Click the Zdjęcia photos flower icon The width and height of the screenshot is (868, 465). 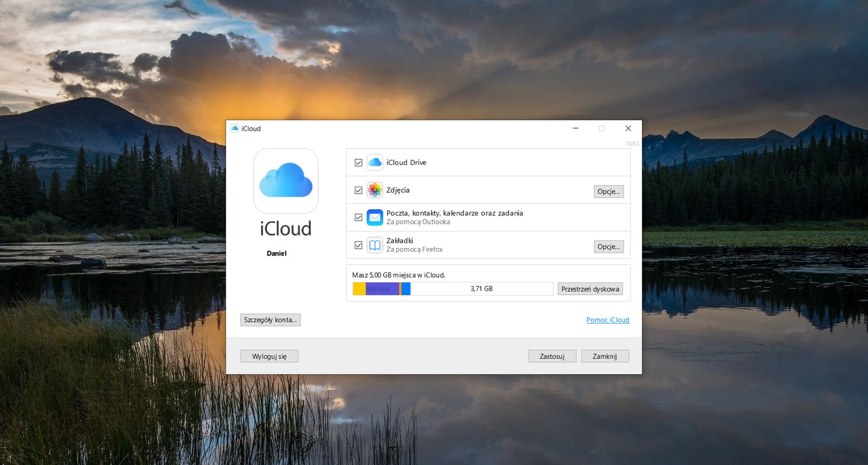[374, 190]
